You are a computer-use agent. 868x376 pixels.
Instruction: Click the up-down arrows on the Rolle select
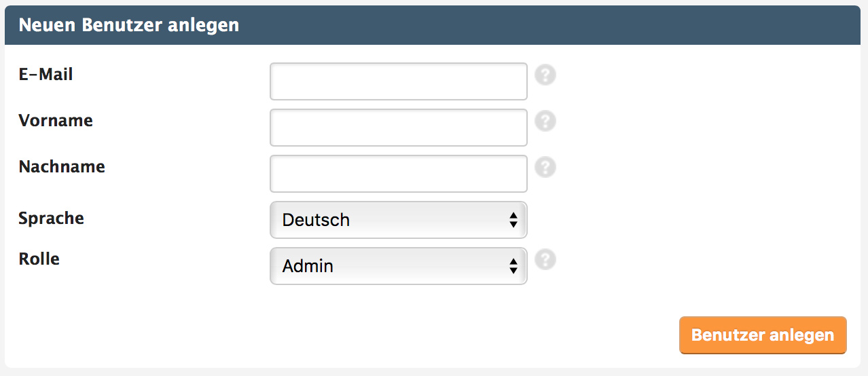point(513,266)
